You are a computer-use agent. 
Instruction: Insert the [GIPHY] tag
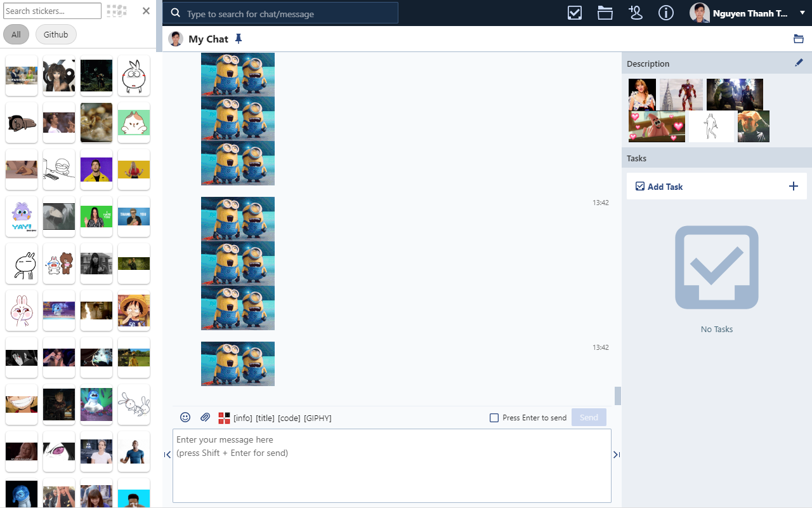[317, 418]
